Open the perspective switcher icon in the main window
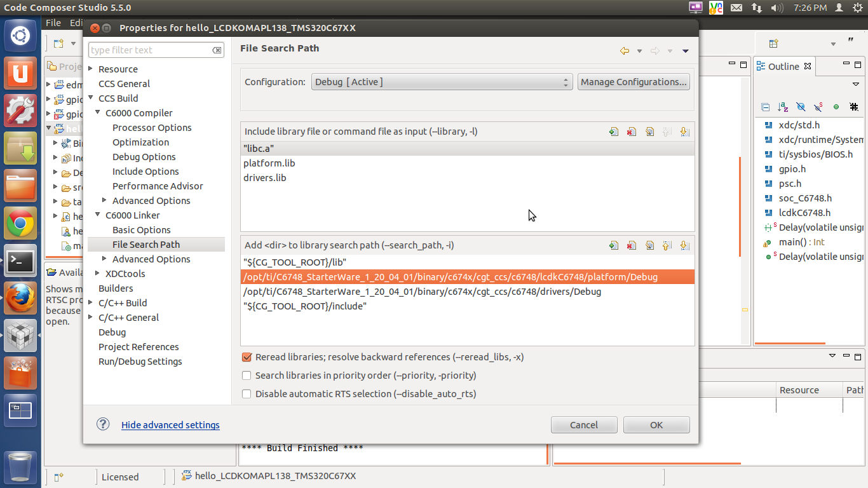 click(773, 43)
